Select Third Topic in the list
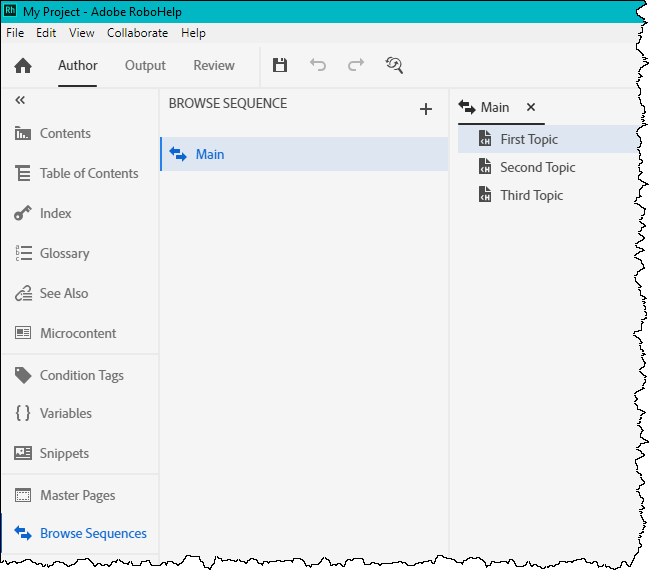This screenshot has height=572, width=651. pyautogui.click(x=531, y=196)
